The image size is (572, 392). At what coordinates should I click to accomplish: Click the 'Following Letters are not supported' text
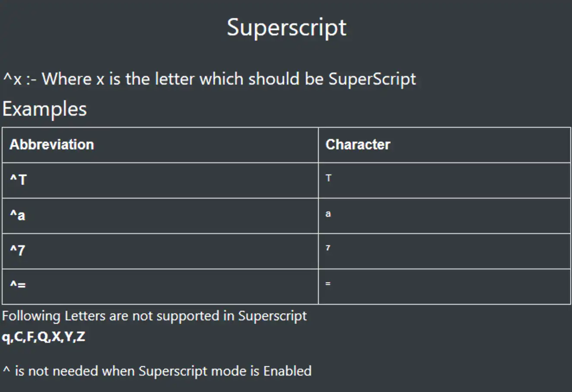pyautogui.click(x=154, y=316)
